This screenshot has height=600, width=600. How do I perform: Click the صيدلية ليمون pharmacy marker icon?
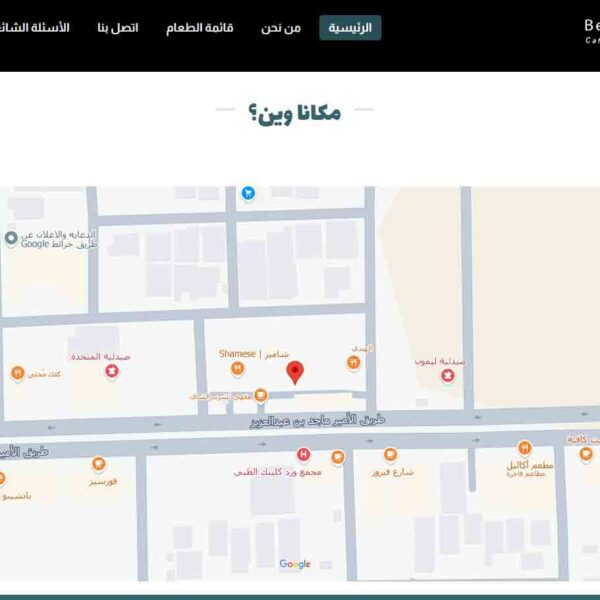448,376
